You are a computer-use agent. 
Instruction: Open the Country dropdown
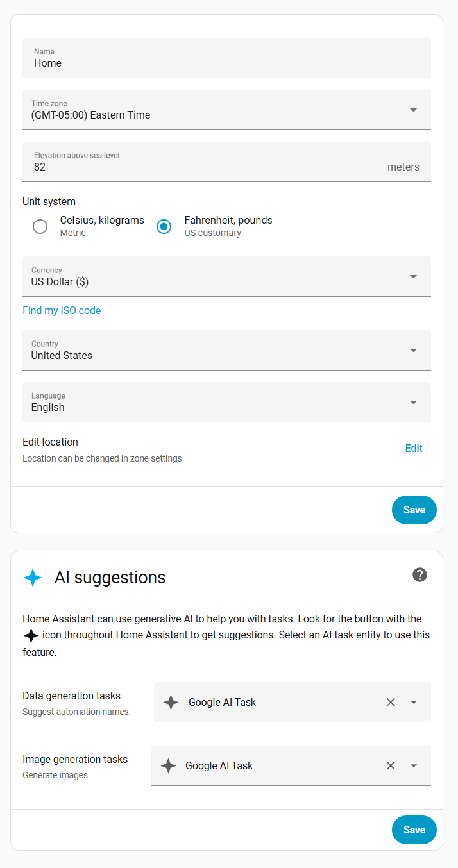click(x=413, y=350)
